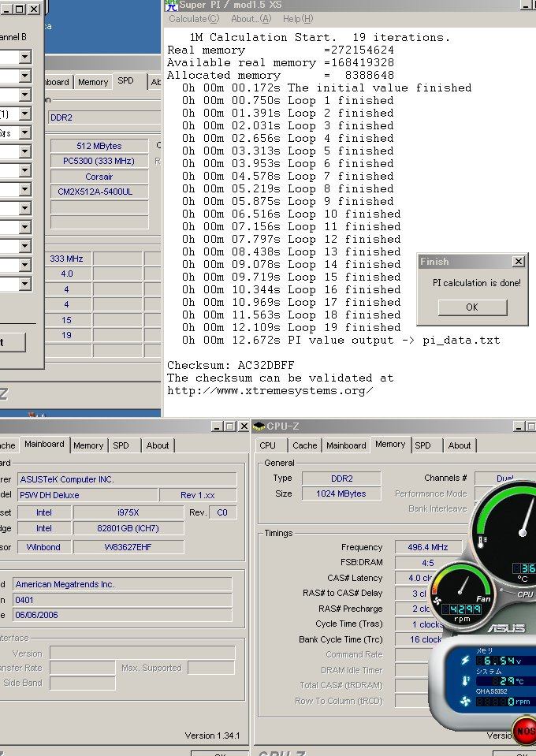Minimize the CPU-Z Memory window

[x=519, y=426]
